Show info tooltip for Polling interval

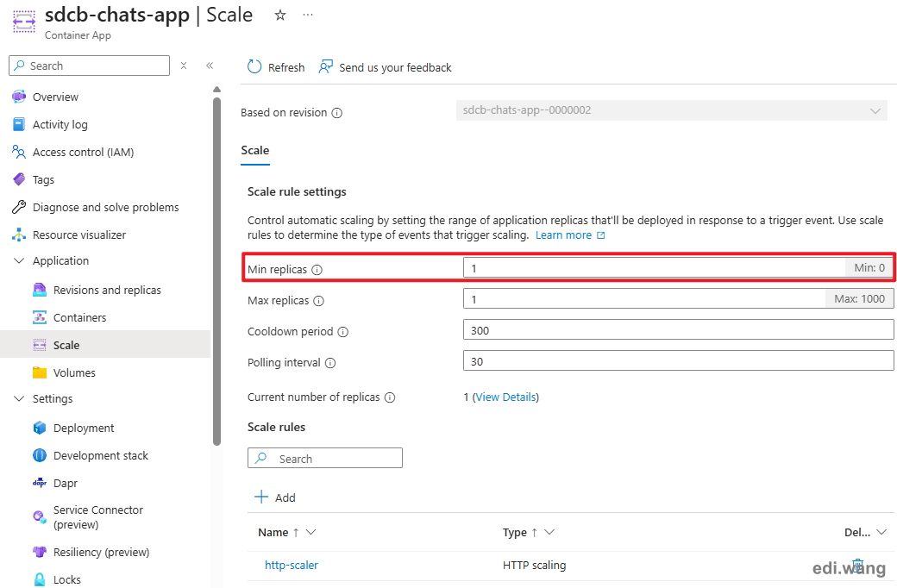click(x=330, y=363)
